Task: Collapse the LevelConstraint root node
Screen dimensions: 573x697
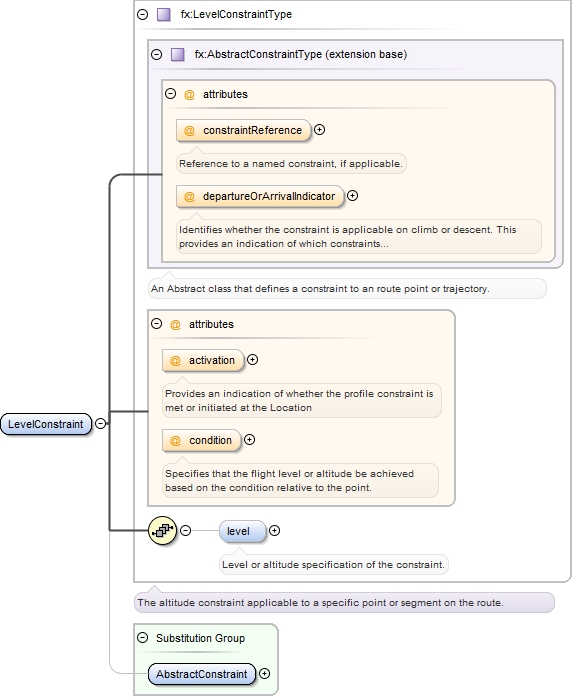Action: tap(101, 424)
